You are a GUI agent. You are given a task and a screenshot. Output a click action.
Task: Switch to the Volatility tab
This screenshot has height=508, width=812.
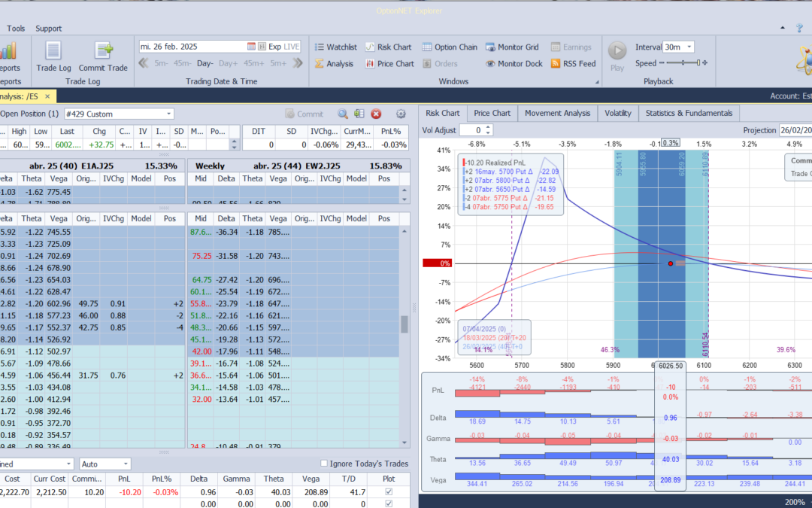618,114
